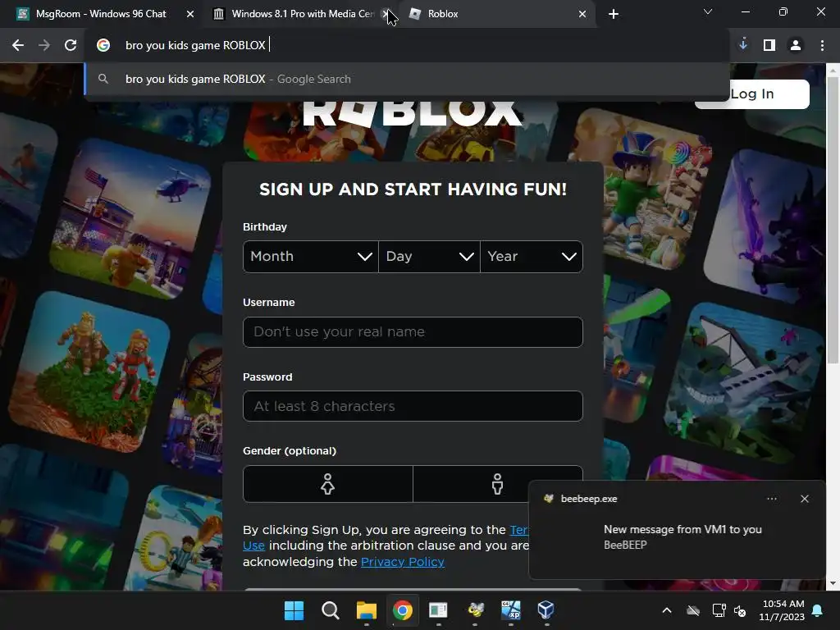Go back with the browser back arrow

pyautogui.click(x=18, y=46)
